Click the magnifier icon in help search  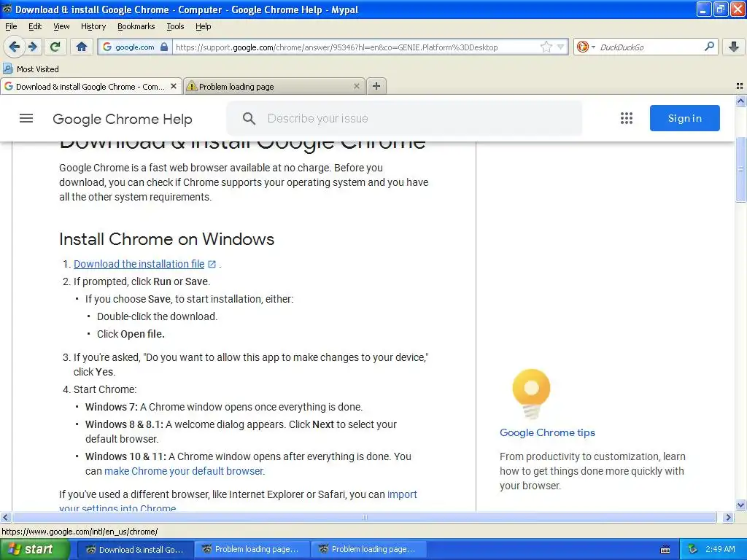point(249,118)
